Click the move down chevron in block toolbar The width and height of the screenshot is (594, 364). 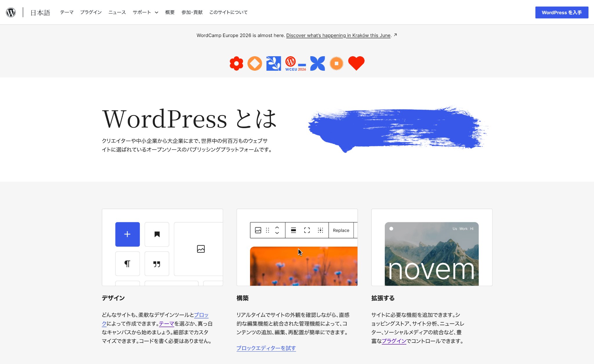[x=277, y=233]
